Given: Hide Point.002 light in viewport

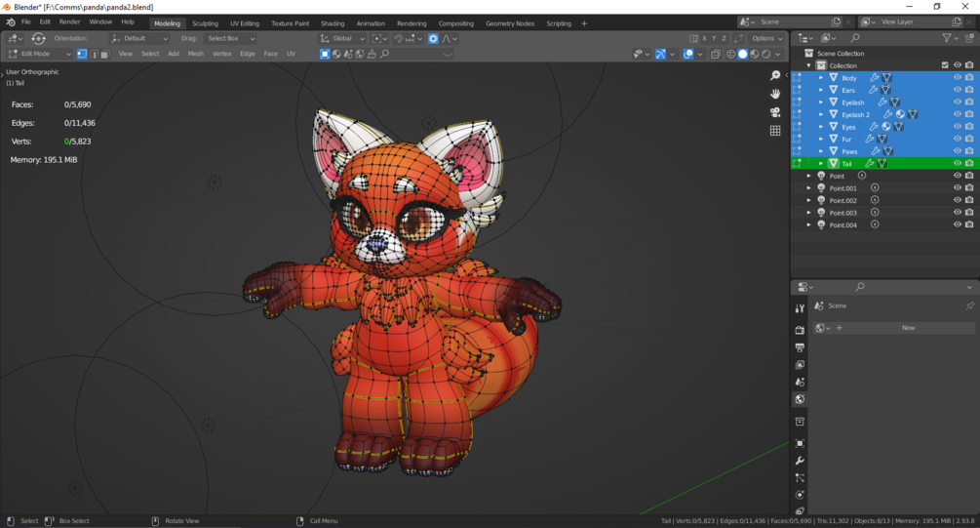Looking at the screenshot, I should coord(957,200).
